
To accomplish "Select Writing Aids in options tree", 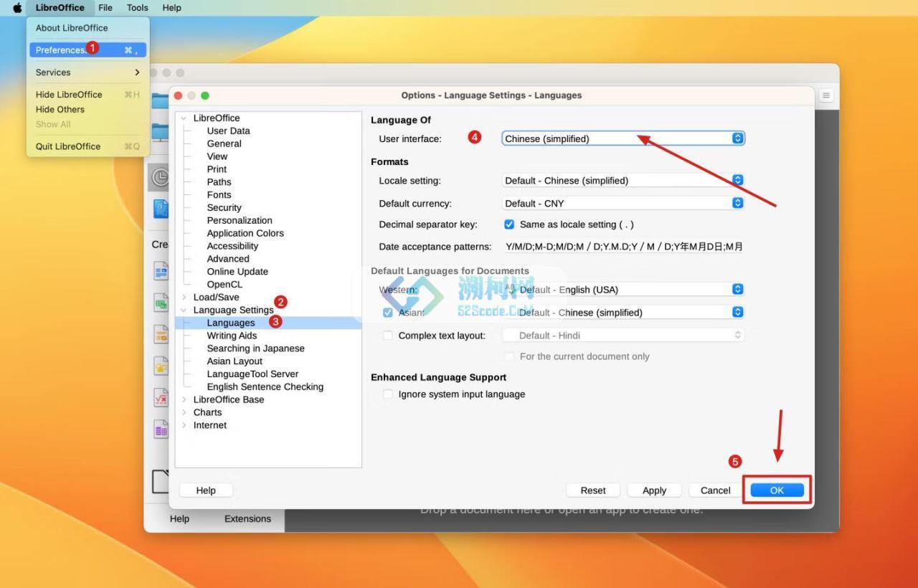I will (x=232, y=336).
